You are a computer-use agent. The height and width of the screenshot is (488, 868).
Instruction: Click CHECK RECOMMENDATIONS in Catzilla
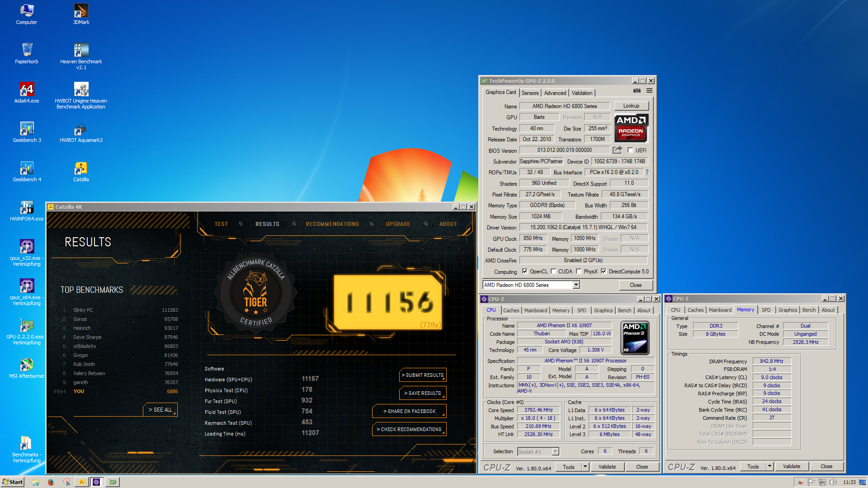(x=409, y=429)
